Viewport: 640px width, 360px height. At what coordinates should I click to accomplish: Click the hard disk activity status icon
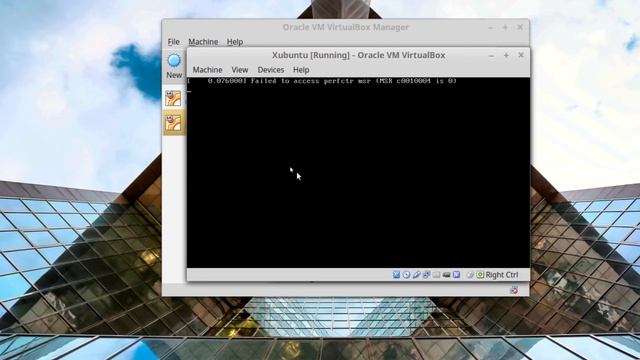click(x=396, y=275)
